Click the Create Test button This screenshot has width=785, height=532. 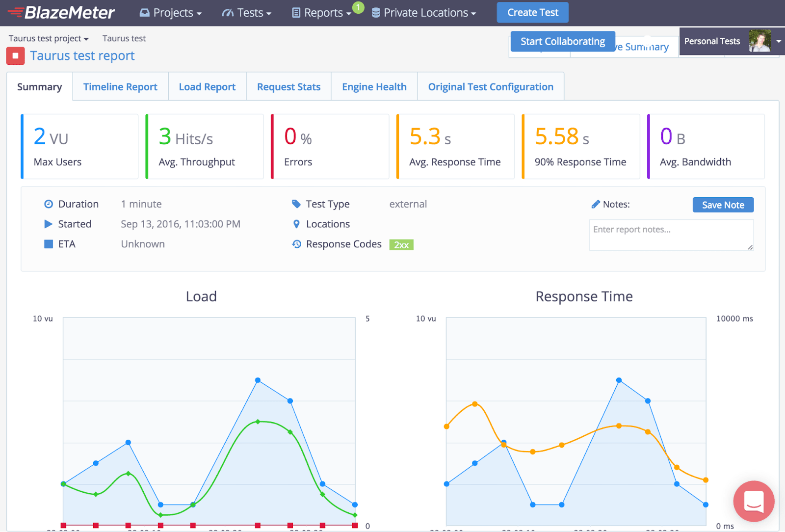(x=532, y=12)
